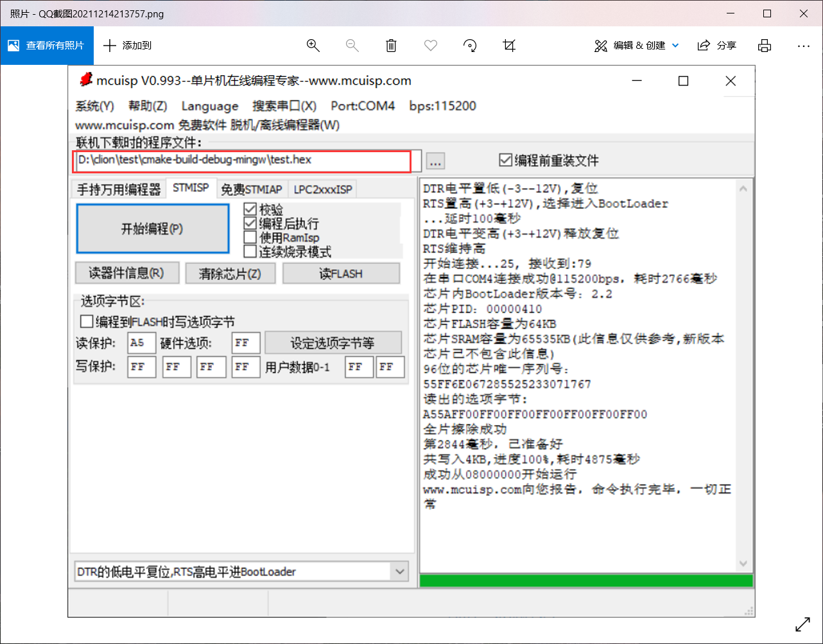Click bps:115200 menu item
The image size is (823, 644).
[443, 106]
